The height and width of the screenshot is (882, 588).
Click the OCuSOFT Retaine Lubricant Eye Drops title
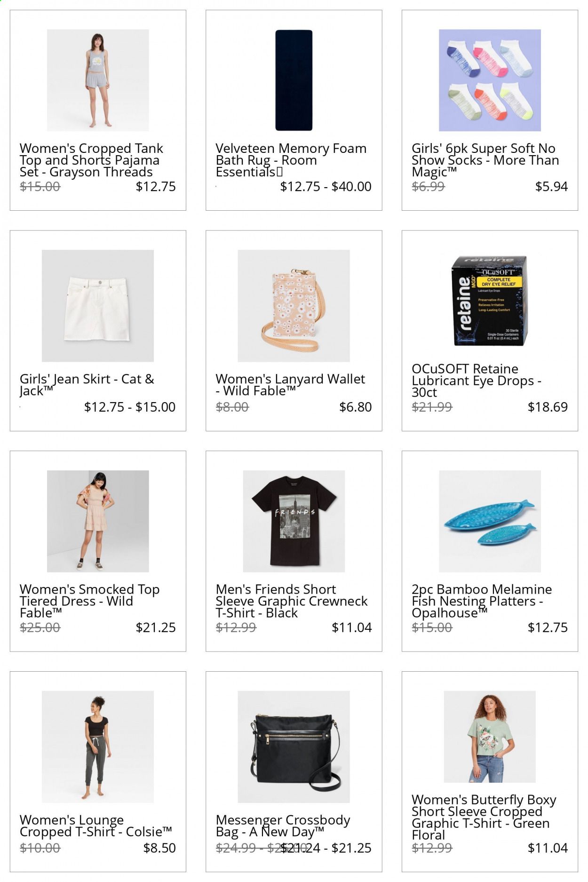pyautogui.click(x=477, y=380)
